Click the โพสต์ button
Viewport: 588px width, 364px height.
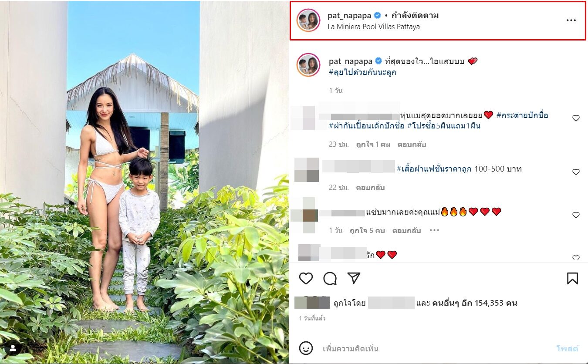[x=568, y=348]
